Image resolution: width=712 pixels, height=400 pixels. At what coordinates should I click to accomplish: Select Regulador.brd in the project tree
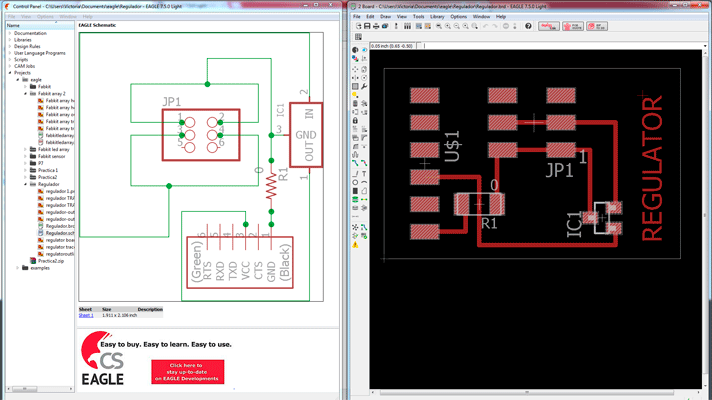tap(56, 226)
